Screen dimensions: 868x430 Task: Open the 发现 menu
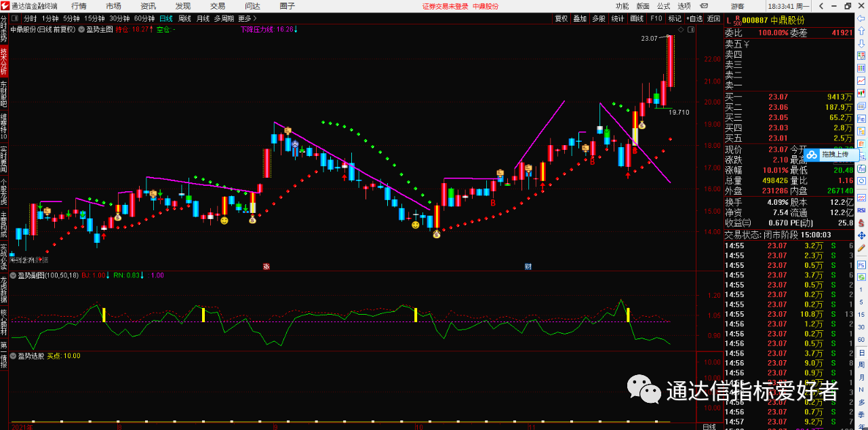pos(182,5)
